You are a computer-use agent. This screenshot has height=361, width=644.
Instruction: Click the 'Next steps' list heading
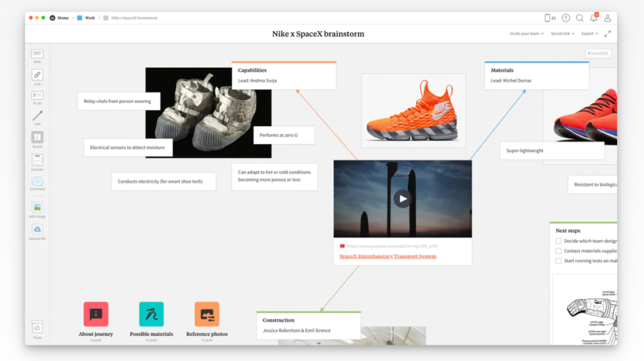(568, 231)
